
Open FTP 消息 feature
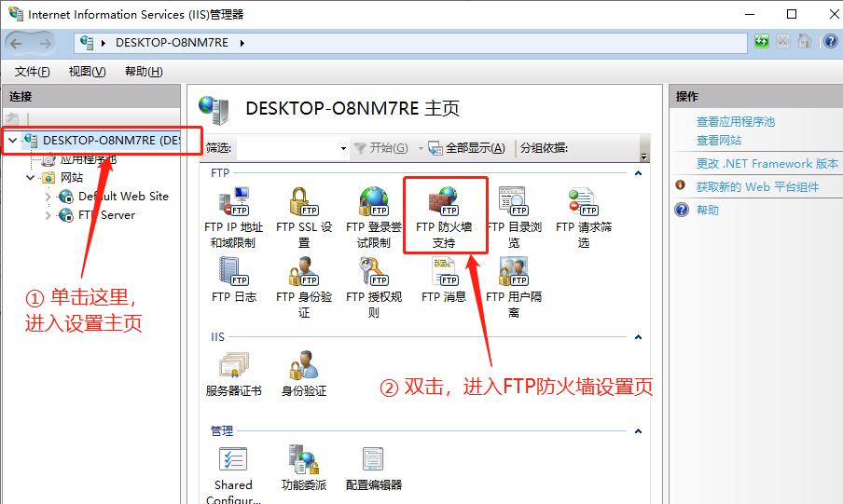(444, 279)
